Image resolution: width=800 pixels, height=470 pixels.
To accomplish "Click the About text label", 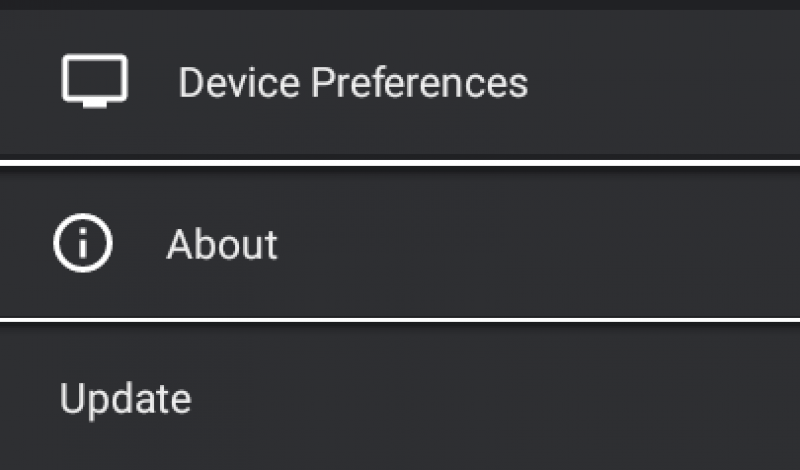I will coord(222,244).
